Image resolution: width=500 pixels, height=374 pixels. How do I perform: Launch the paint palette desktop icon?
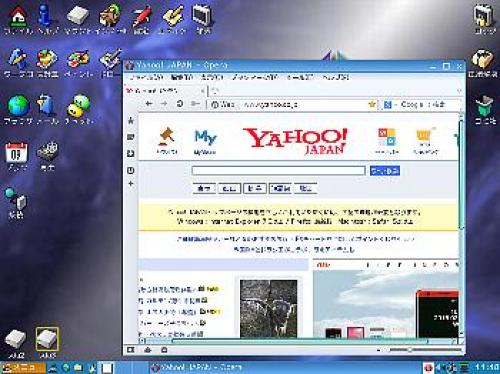(x=78, y=59)
